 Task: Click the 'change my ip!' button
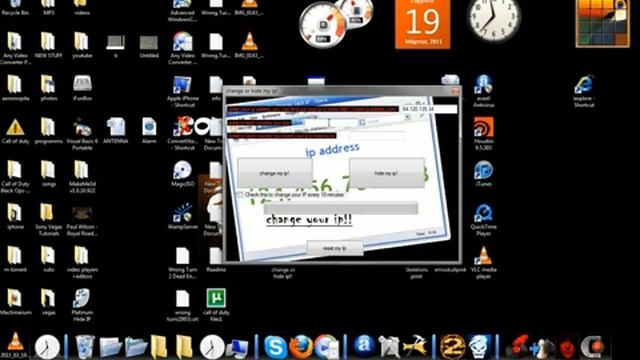point(275,173)
